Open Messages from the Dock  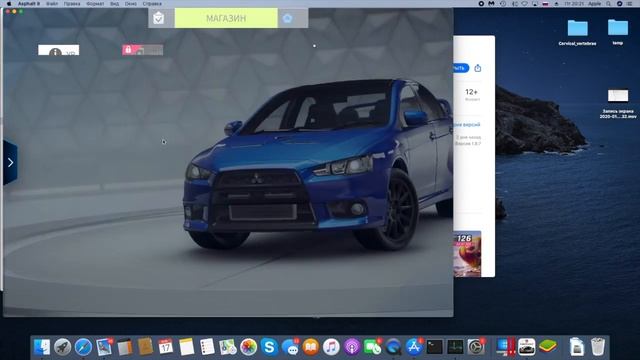(290, 347)
